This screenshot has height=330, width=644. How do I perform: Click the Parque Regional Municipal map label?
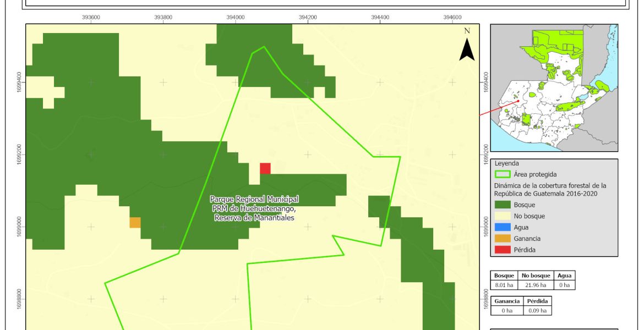[254, 208]
